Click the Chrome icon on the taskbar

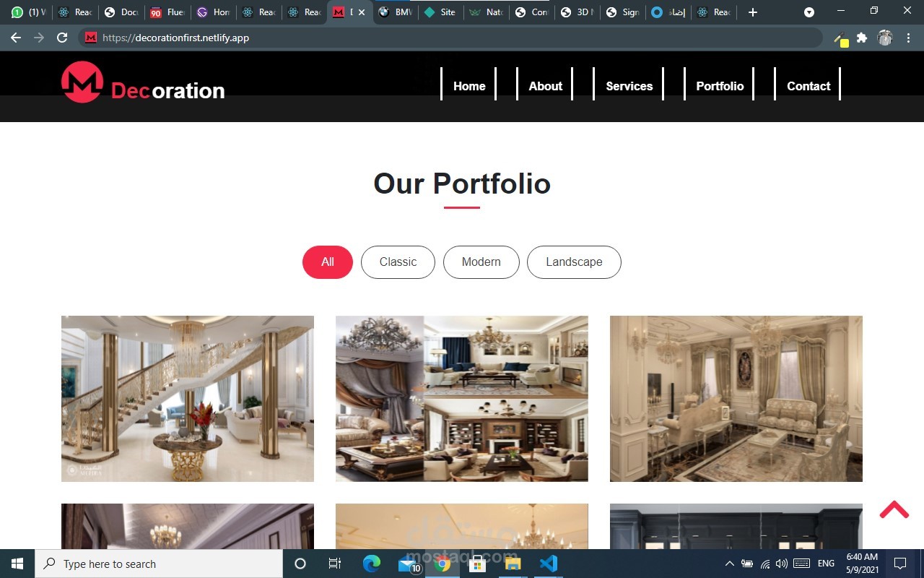coord(443,564)
